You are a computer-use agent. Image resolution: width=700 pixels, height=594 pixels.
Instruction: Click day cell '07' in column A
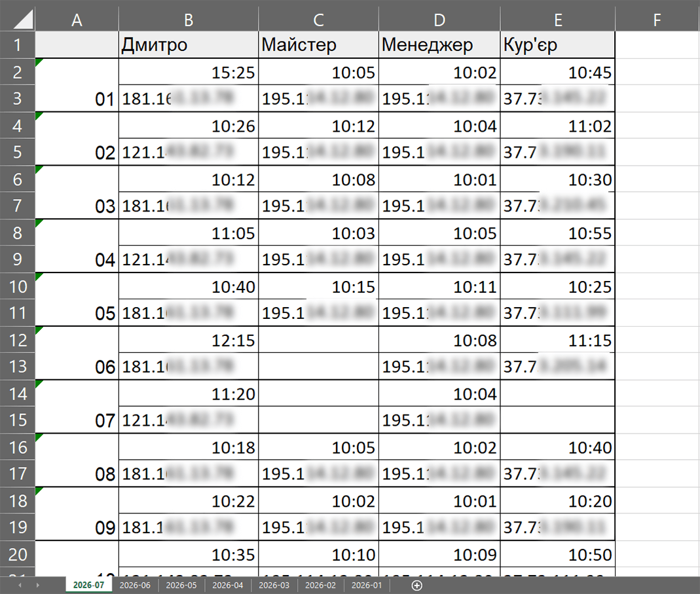click(77, 407)
